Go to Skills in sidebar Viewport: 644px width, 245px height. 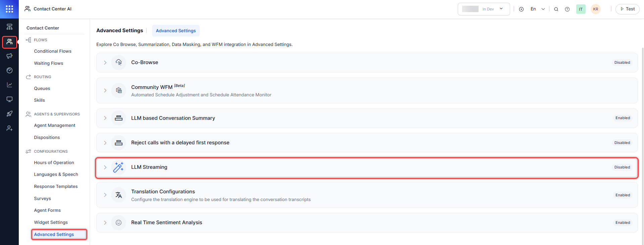point(39,100)
